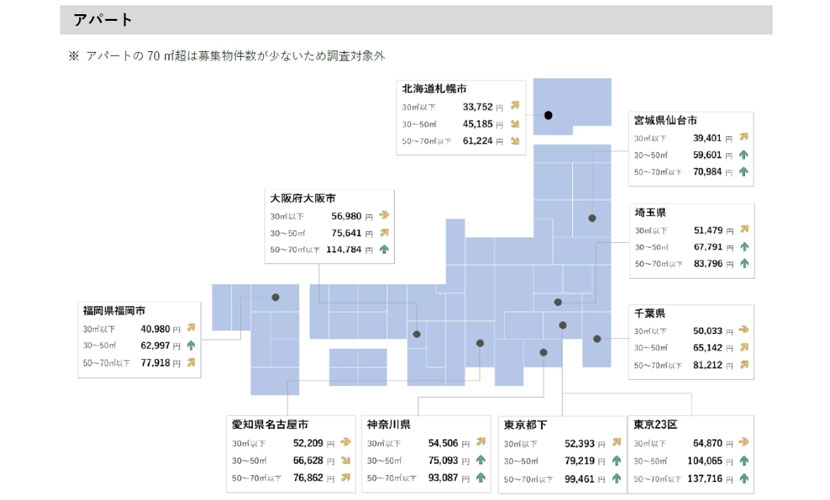Click the down-right arrow next to 45,185 円

tap(515, 124)
